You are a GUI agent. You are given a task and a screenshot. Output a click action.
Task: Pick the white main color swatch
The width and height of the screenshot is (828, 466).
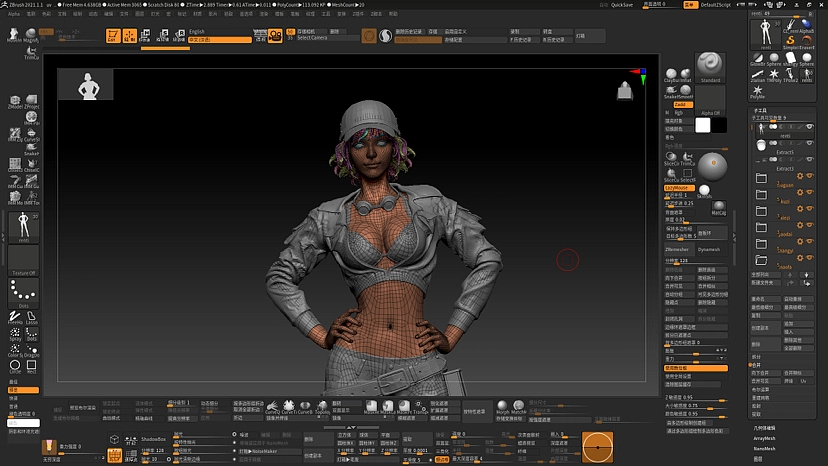pos(702,125)
